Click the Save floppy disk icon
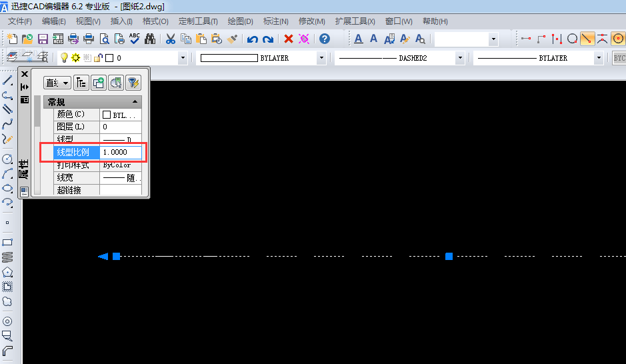Screen dimensions: 626x364 tap(43, 39)
